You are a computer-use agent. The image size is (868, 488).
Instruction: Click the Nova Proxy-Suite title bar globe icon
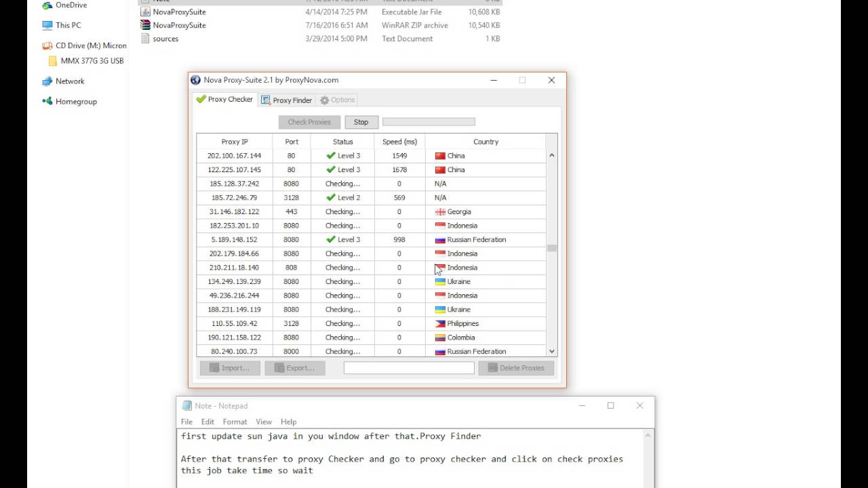click(196, 80)
